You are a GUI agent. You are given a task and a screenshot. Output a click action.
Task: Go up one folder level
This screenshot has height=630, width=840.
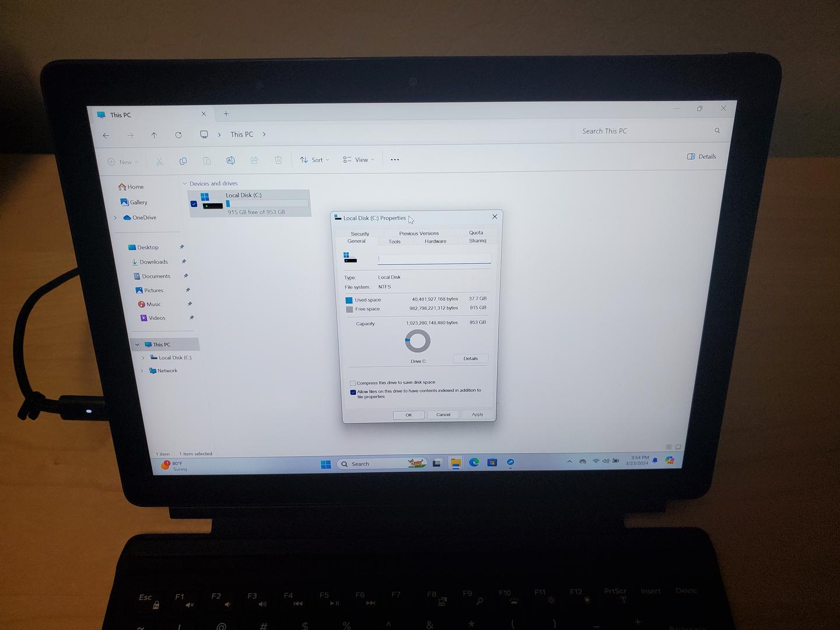coord(154,135)
